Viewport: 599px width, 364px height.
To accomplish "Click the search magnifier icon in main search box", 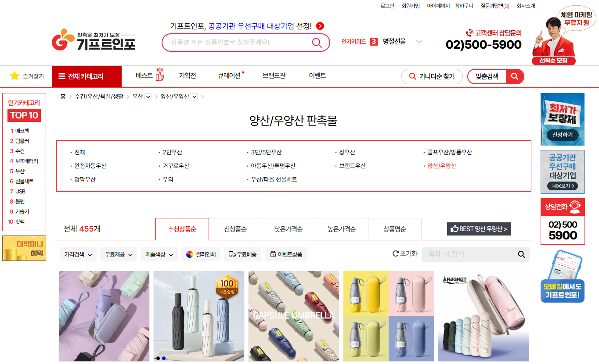I will coord(317,43).
